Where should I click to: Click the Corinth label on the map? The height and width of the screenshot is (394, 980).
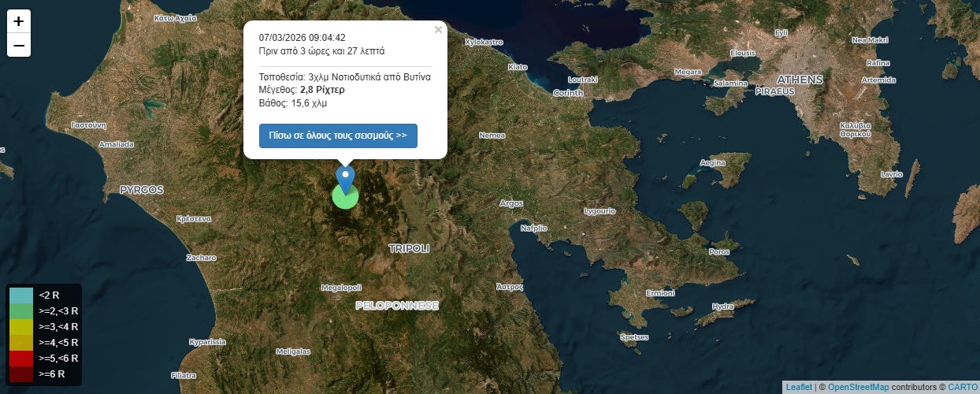coord(569,93)
